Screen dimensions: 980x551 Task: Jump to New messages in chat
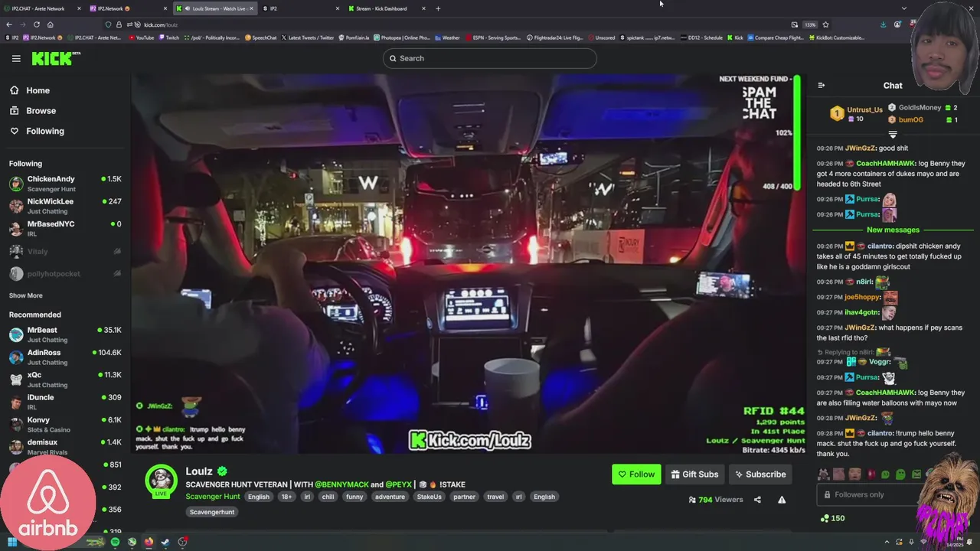pos(893,230)
